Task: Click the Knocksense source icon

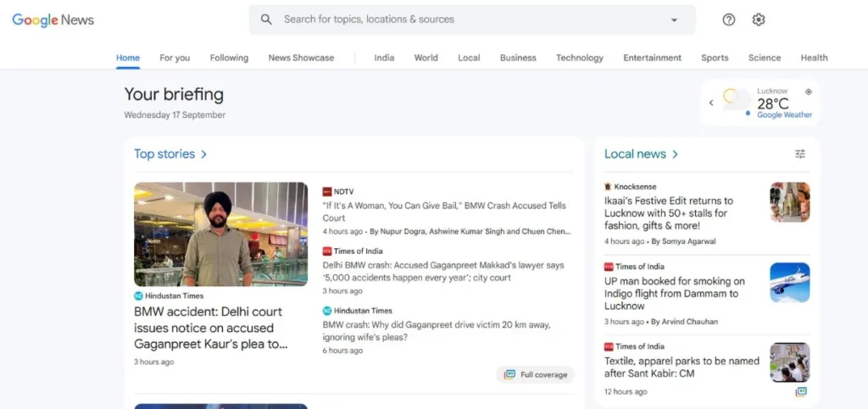Action: tap(608, 186)
